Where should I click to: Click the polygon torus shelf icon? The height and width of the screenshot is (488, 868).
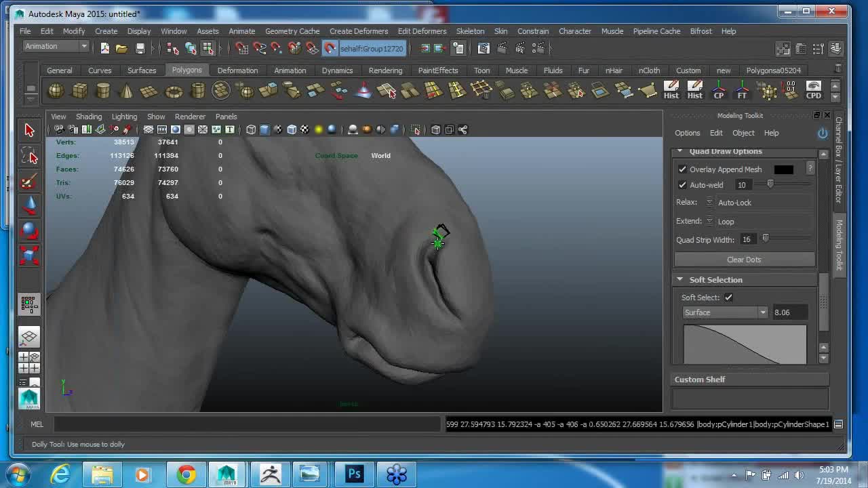(174, 91)
